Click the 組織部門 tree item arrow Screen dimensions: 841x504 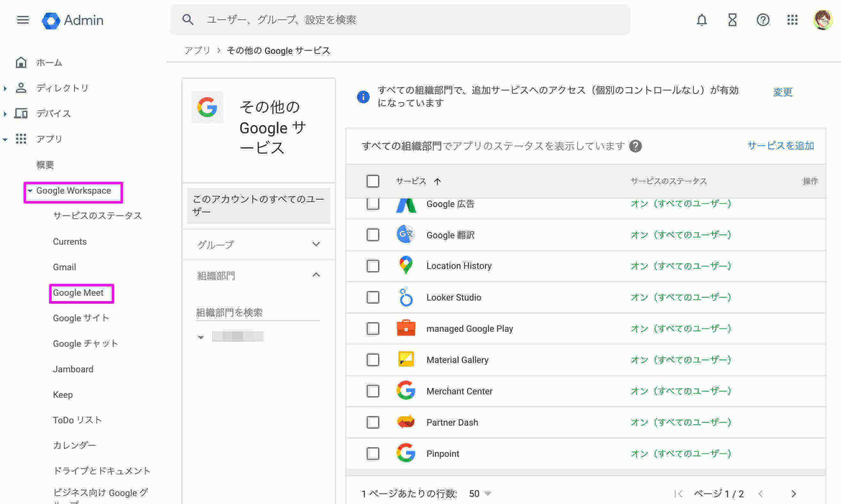[x=201, y=337]
